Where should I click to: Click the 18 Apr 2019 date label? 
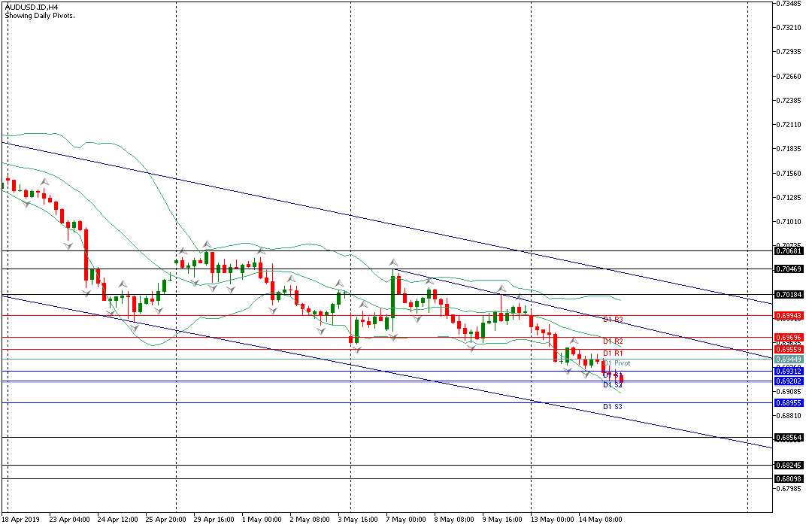click(x=20, y=519)
